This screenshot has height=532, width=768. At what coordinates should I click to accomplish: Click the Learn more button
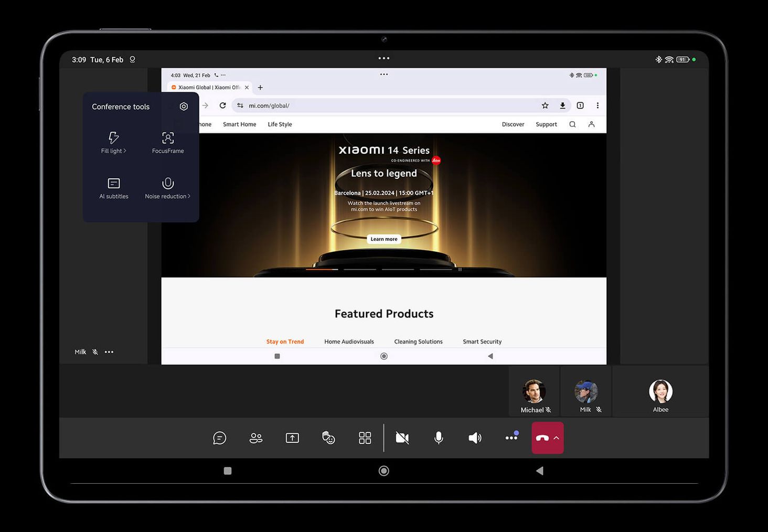[x=384, y=239]
